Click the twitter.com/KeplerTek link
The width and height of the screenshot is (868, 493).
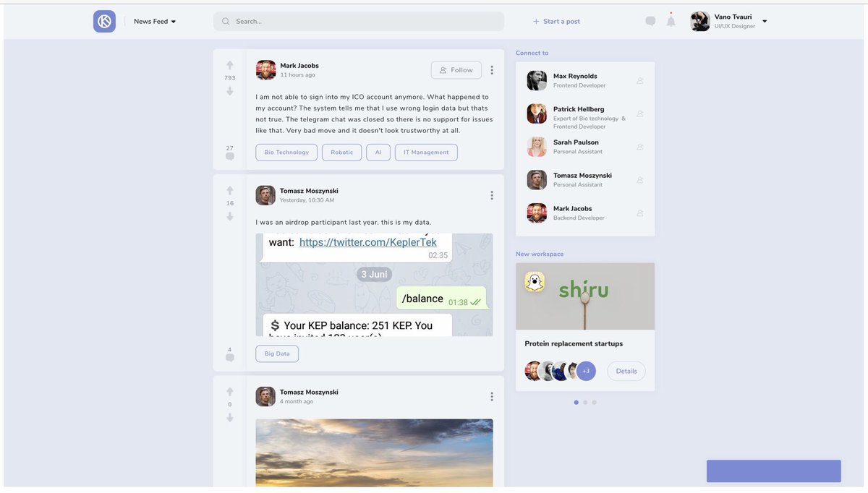coord(368,242)
